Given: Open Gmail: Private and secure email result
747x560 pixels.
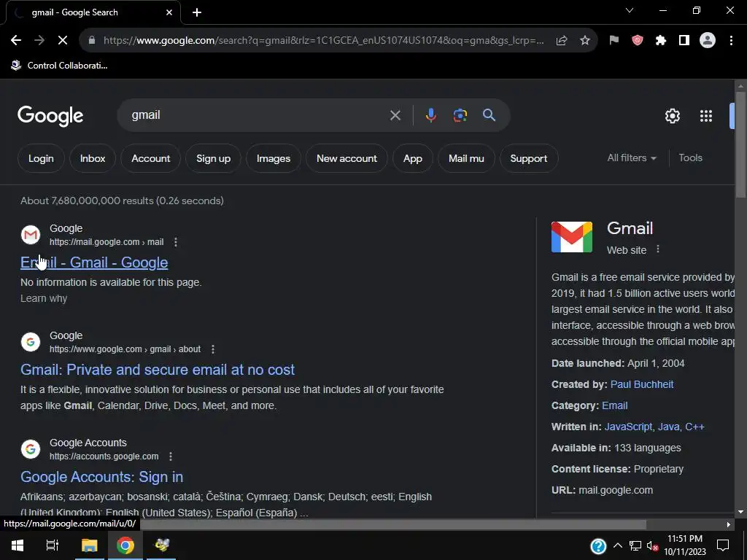Looking at the screenshot, I should point(158,370).
